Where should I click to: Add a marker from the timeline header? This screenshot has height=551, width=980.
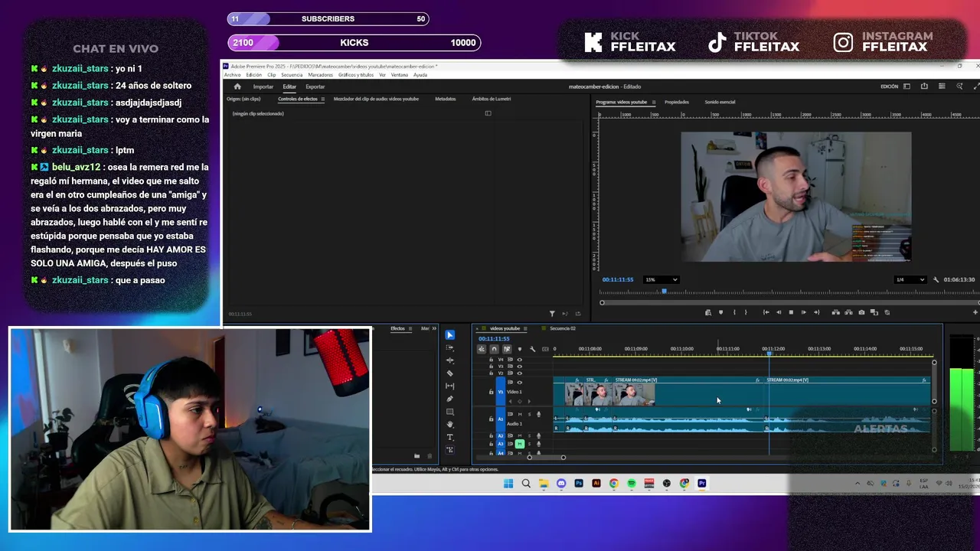[x=520, y=349]
